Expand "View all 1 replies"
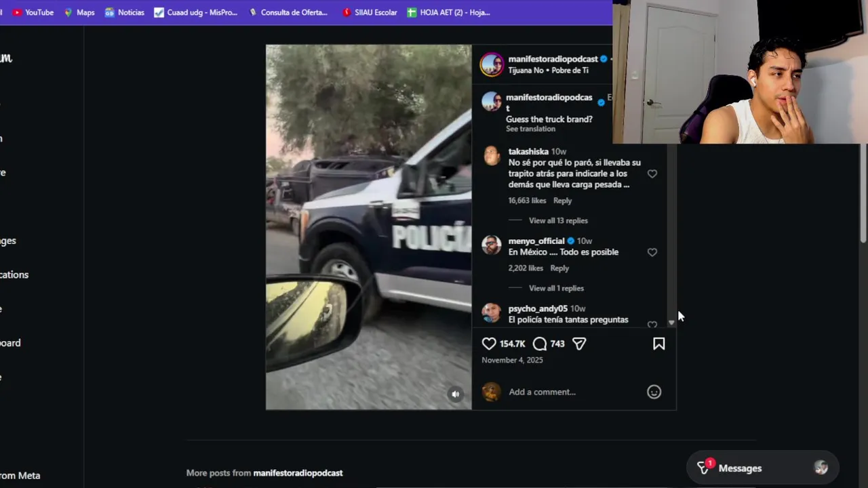 tap(556, 288)
